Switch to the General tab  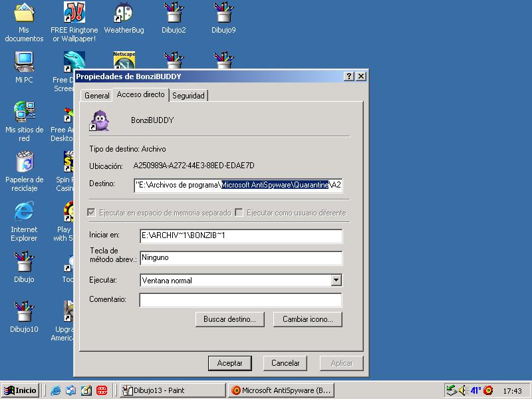coord(96,96)
